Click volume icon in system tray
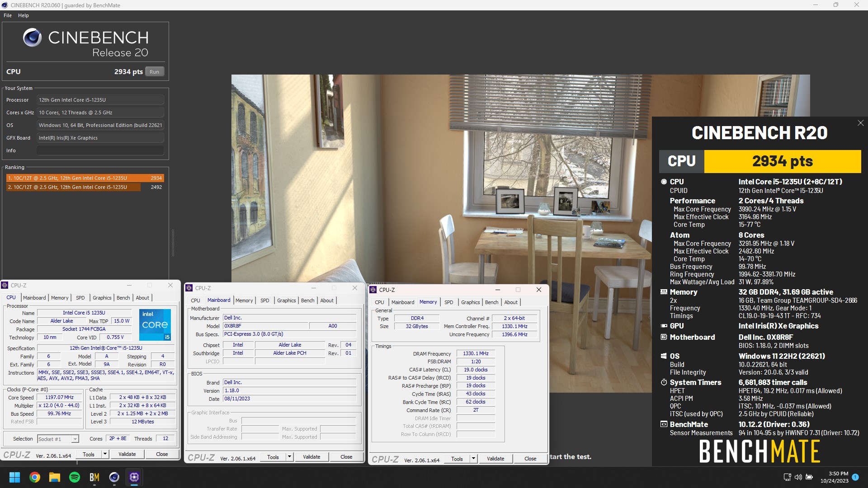This screenshot has width=868, height=488. (x=798, y=477)
